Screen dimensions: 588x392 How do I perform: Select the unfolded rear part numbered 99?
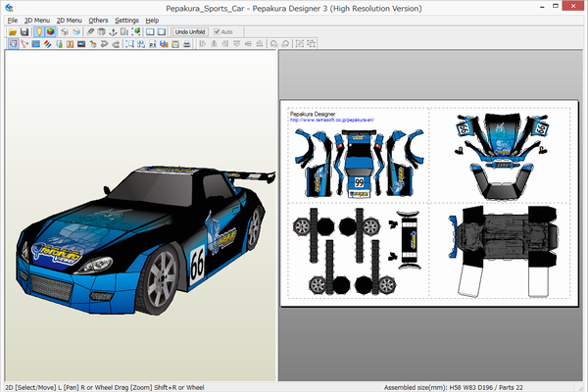(360, 164)
